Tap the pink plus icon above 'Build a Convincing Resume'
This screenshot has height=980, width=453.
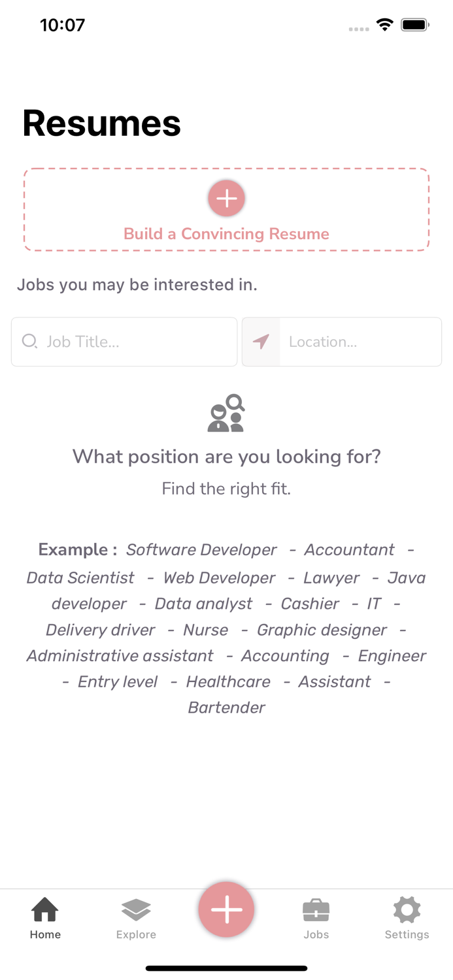coord(226,198)
